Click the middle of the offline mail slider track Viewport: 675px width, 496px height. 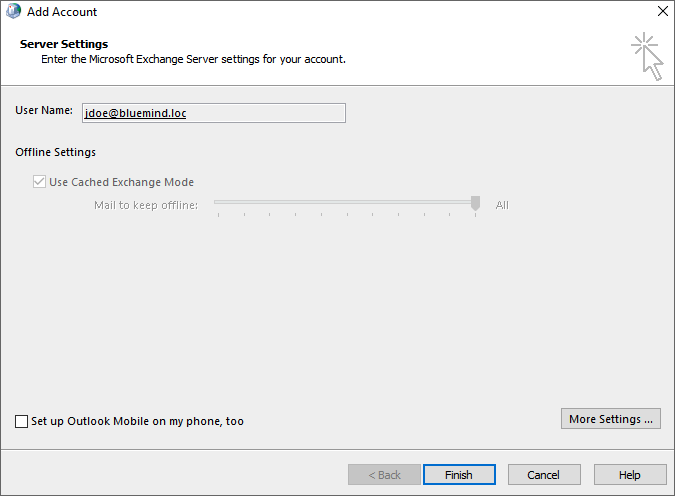(x=345, y=202)
